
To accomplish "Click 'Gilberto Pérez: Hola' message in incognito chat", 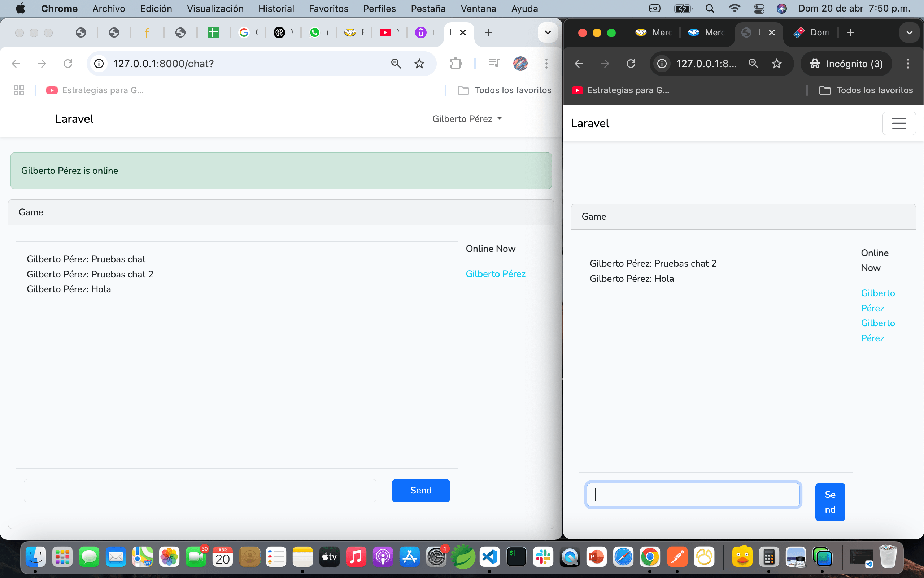I will coord(632,278).
